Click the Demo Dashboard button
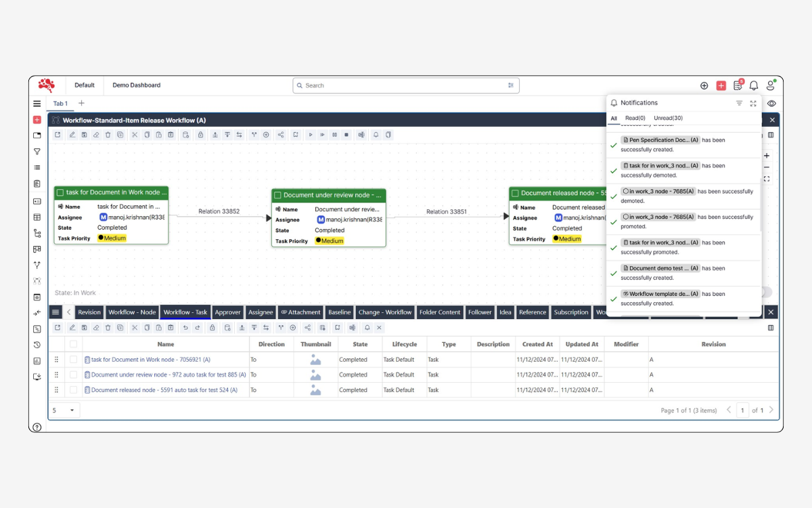Image resolution: width=812 pixels, height=508 pixels. pos(136,85)
